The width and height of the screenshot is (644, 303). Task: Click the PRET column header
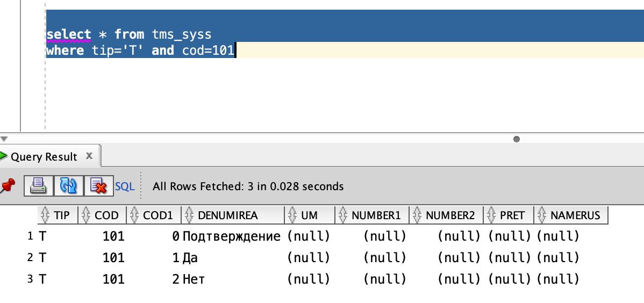click(509, 215)
